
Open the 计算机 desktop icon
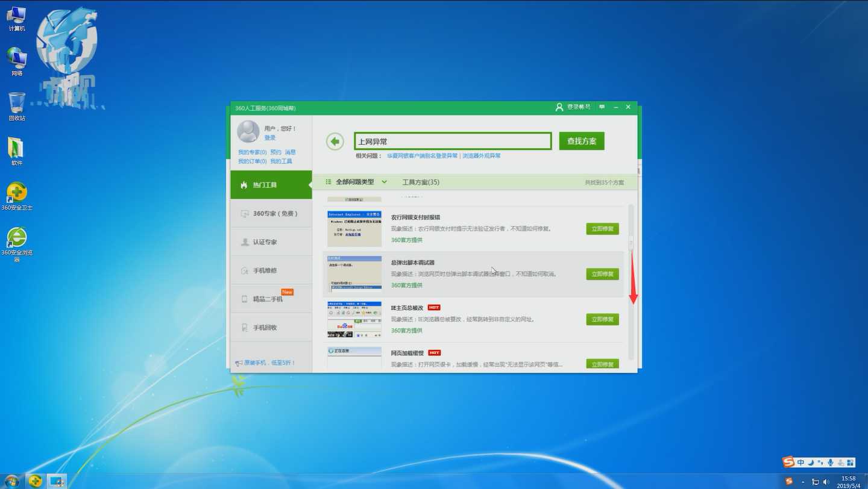click(x=17, y=19)
